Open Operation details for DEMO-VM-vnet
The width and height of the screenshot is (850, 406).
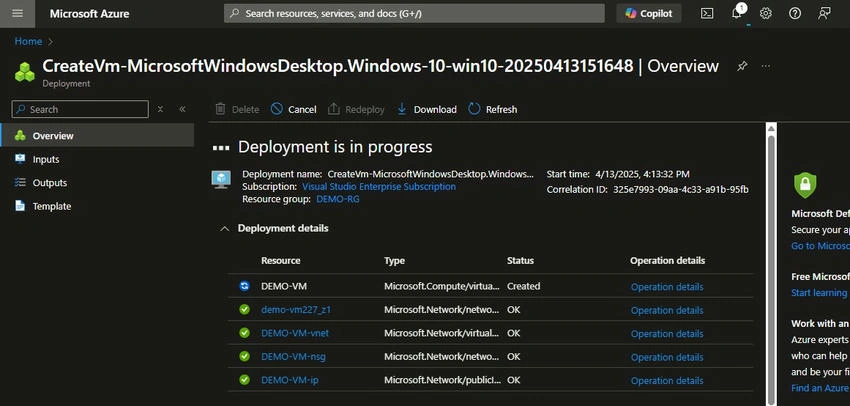(667, 334)
